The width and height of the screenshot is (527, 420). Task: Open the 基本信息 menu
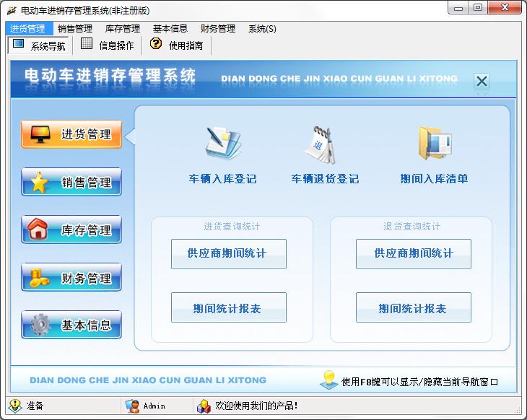point(170,29)
